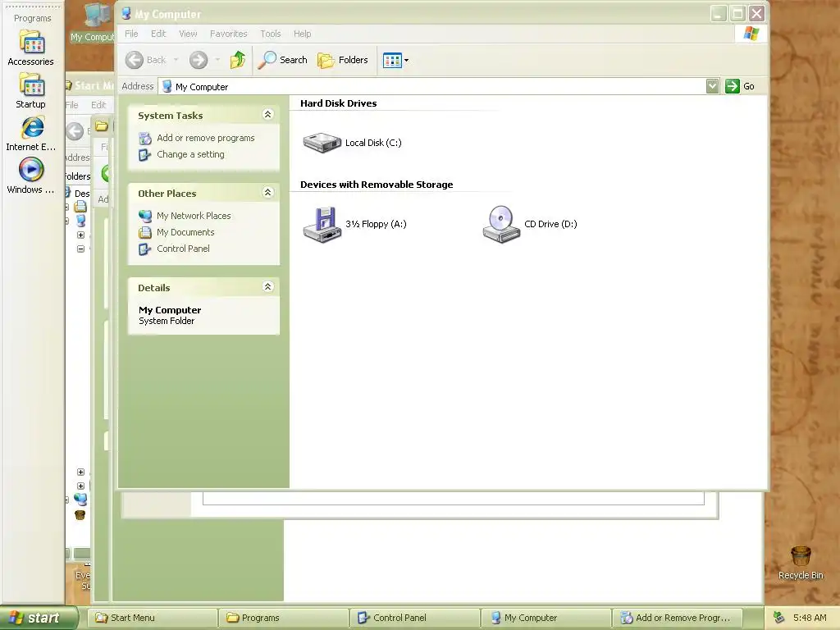Click the Back arrow toolbar button
Screen dimensions: 840x630
coord(146,60)
